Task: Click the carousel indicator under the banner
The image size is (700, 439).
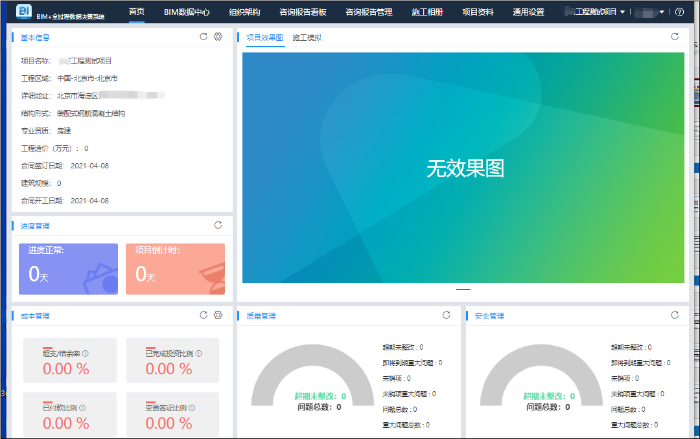Action: pos(463,290)
